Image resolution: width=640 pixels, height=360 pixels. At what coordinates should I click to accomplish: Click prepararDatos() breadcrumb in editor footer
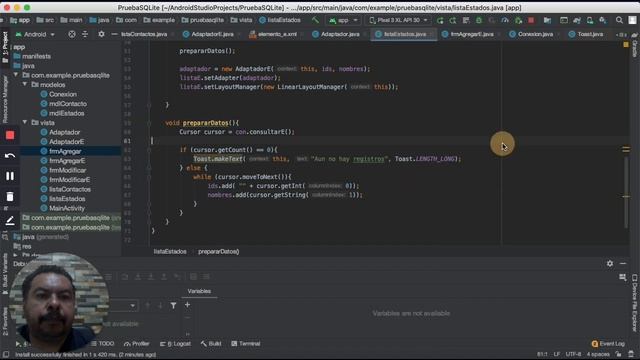219,251
